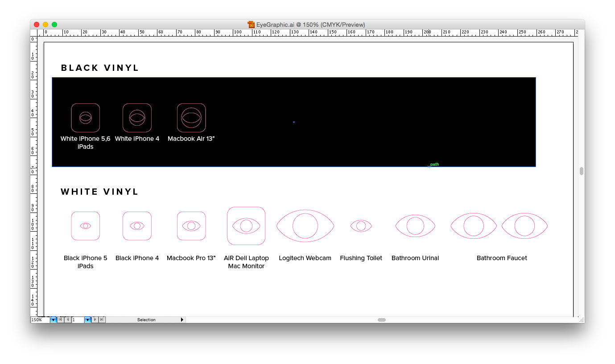The width and height of the screenshot is (615, 364).
Task: Click the Flushing Toilet label
Action: (361, 258)
